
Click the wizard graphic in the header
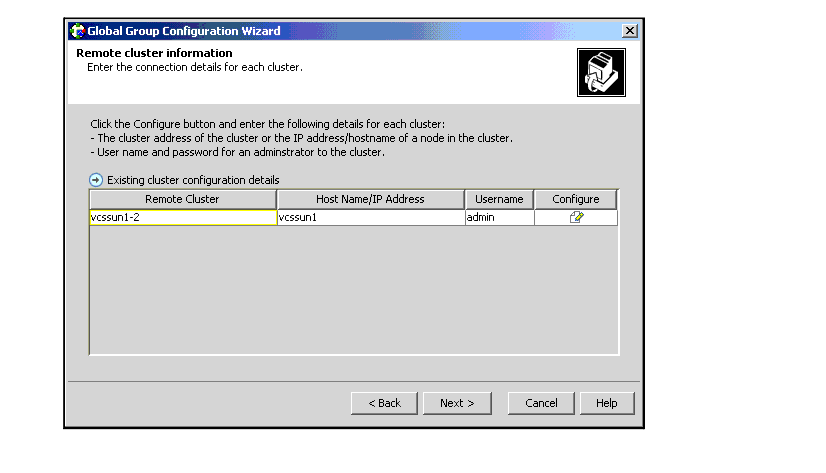600,73
